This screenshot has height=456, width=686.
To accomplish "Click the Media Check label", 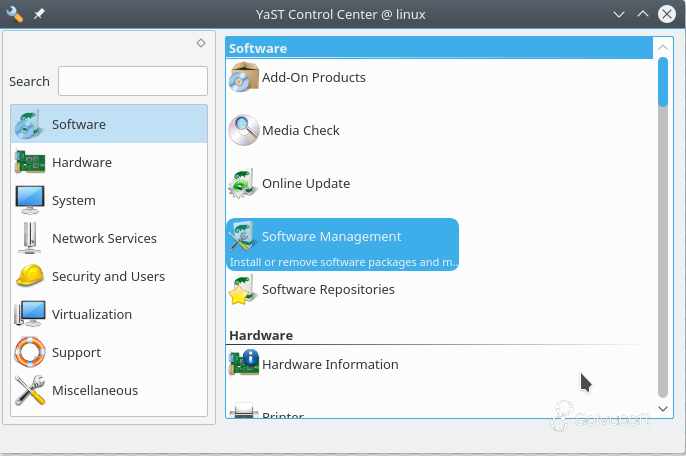I will point(301,130).
